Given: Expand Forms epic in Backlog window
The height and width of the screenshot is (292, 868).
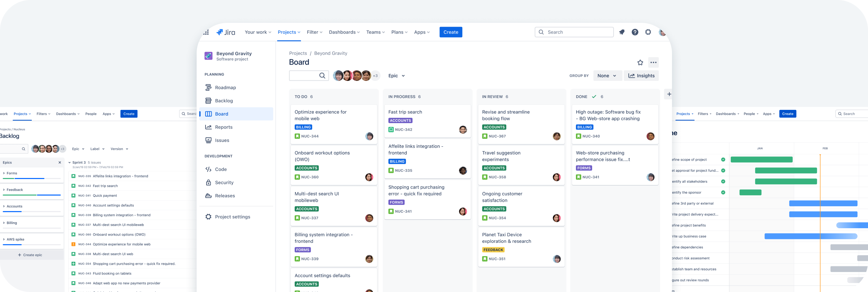Looking at the screenshot, I should coord(4,173).
